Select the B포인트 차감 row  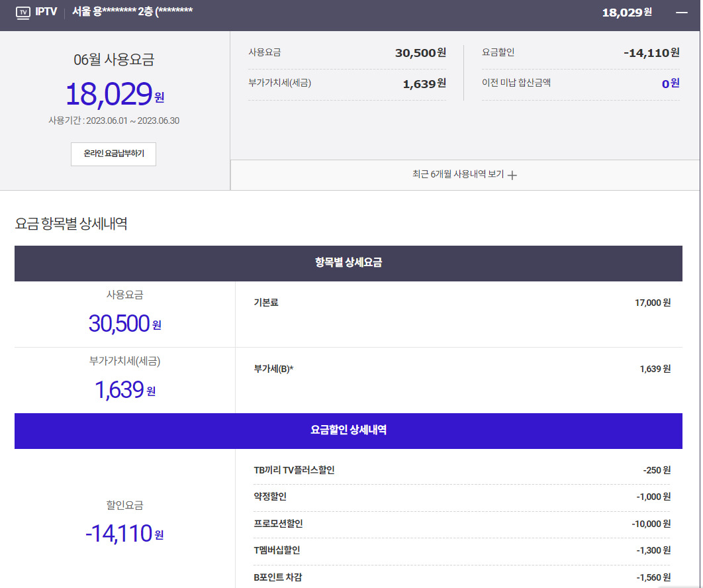278,577
